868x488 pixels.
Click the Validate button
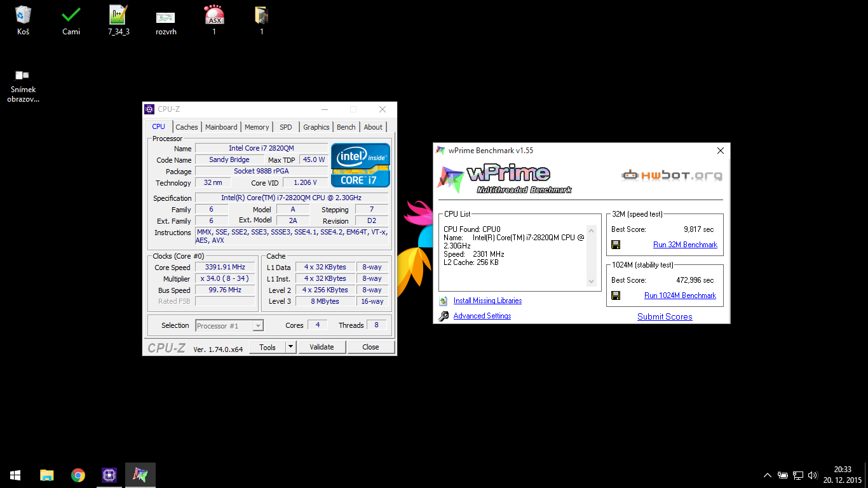(322, 347)
